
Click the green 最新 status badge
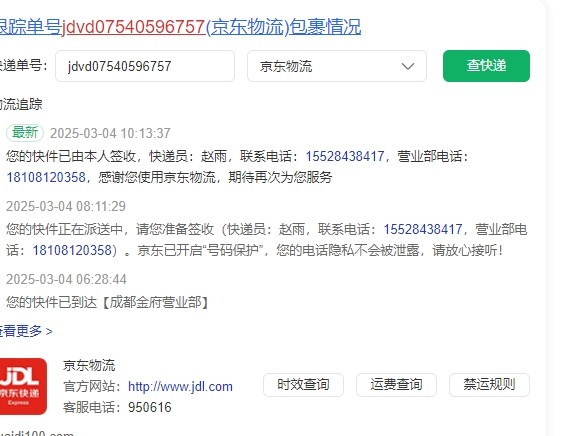25,133
